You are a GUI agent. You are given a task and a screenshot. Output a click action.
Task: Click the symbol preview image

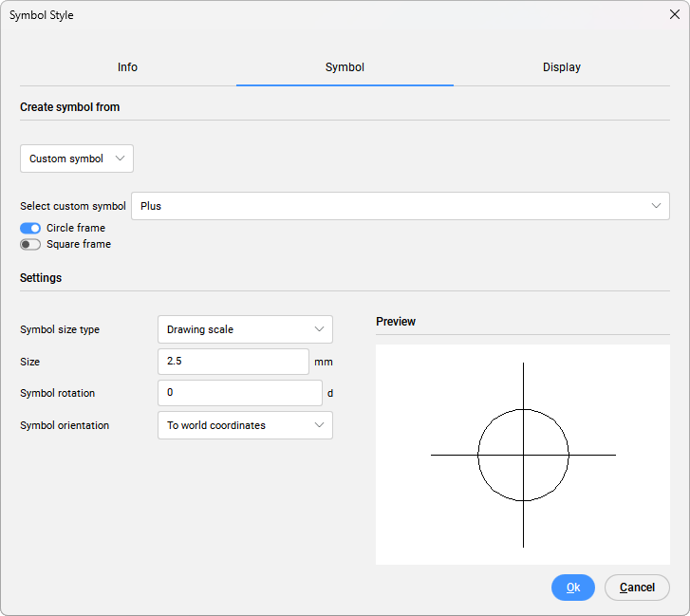(522, 455)
